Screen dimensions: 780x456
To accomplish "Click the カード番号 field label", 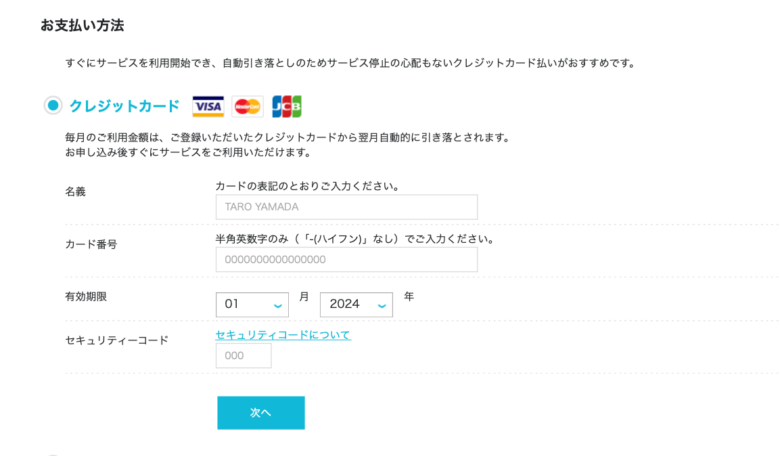I will 91,244.
